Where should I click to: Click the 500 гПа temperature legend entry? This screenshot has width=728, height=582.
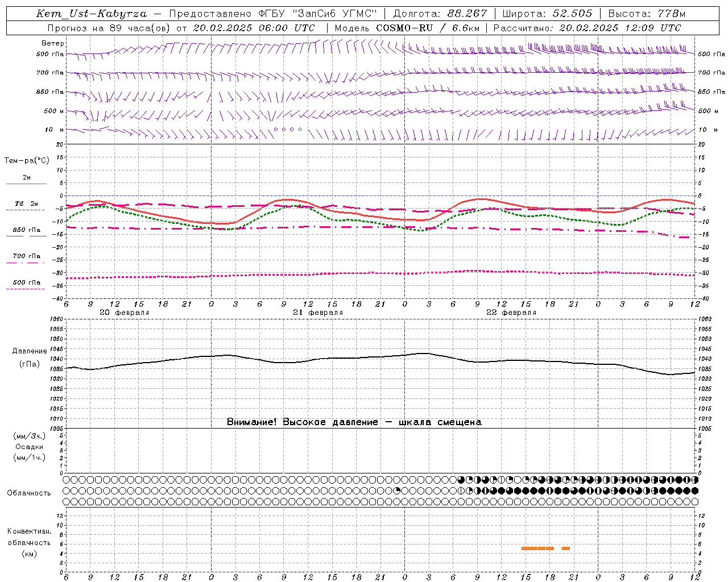pos(27,282)
